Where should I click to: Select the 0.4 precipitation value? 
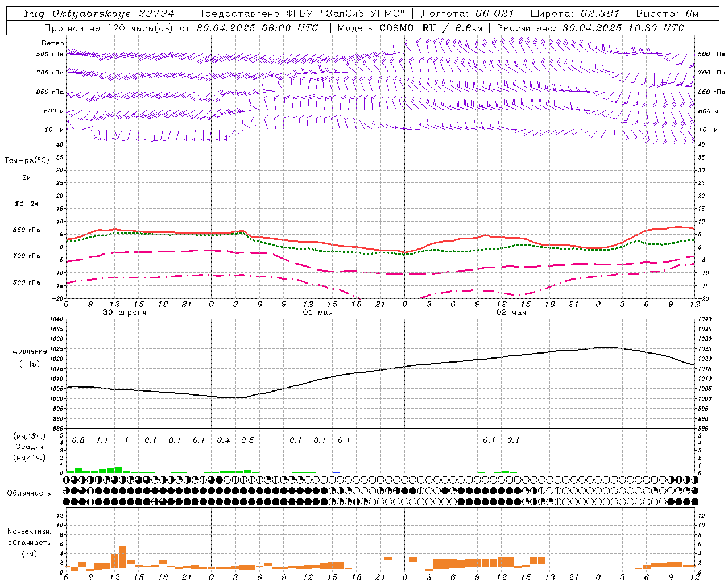tap(224, 440)
